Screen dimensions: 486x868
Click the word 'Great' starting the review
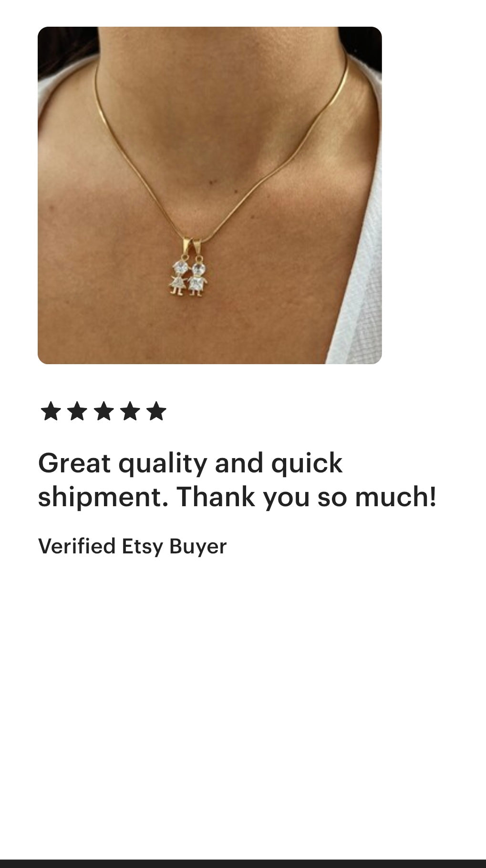(x=74, y=463)
